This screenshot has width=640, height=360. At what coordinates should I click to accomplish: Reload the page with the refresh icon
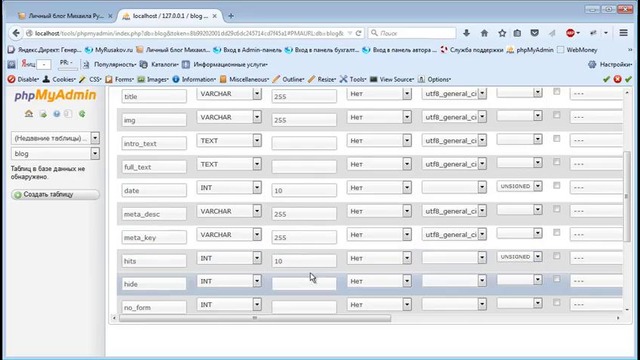[358, 33]
